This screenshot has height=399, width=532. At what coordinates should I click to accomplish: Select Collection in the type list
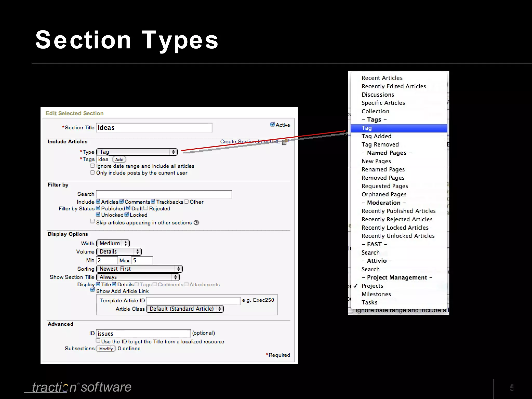pyautogui.click(x=399, y=111)
